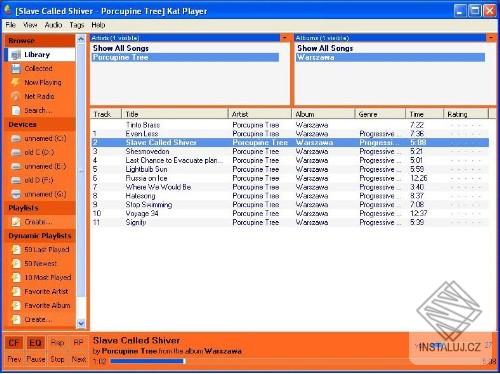Click the Next playback button
Viewport: 500px width, 374px height.
click(x=79, y=359)
